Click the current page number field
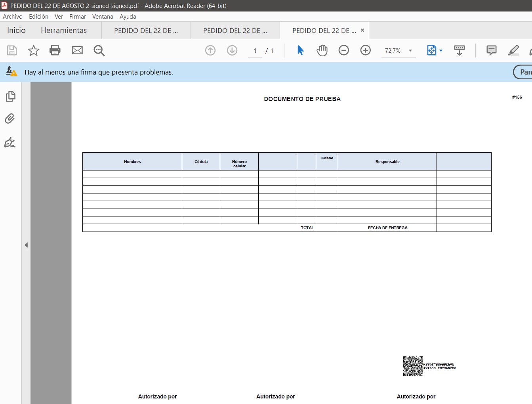 [x=255, y=51]
